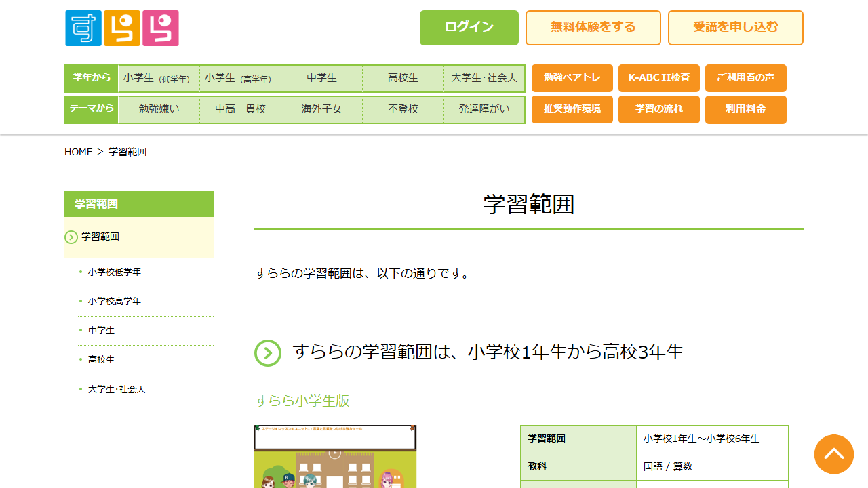Click the テーマから label
The width and height of the screenshot is (868, 488).
tap(92, 109)
